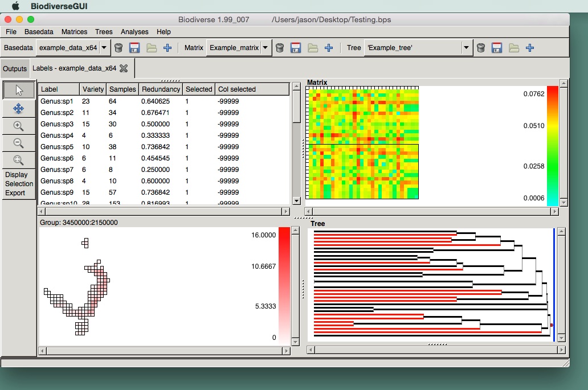The width and height of the screenshot is (588, 390).
Task: Select the zoom-to-fit tool
Action: [19, 160]
